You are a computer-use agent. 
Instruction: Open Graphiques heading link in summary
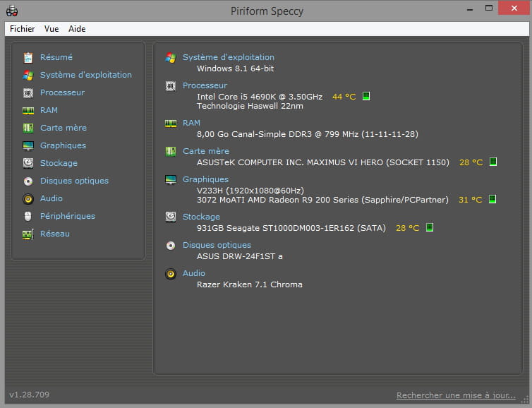coord(205,179)
